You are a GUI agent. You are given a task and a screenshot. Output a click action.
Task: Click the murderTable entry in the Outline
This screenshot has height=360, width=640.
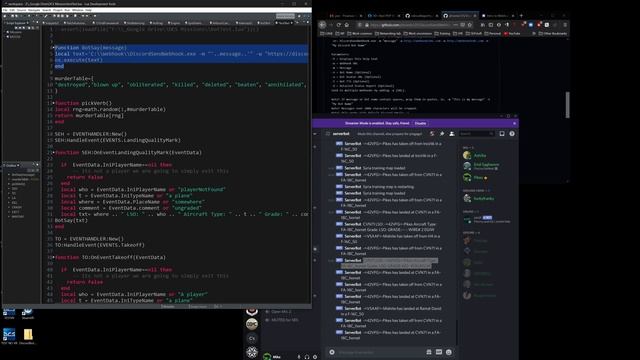(20, 179)
